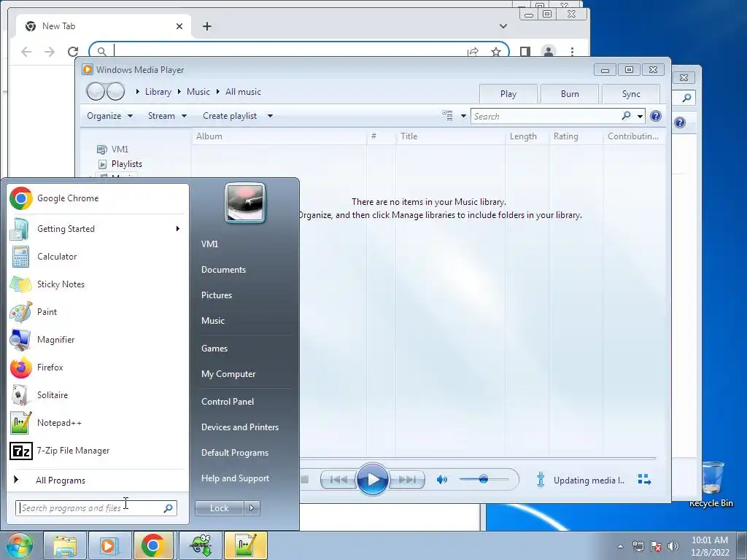Show hidden tray icons
This screenshot has height=560, width=747.
pyautogui.click(x=620, y=546)
